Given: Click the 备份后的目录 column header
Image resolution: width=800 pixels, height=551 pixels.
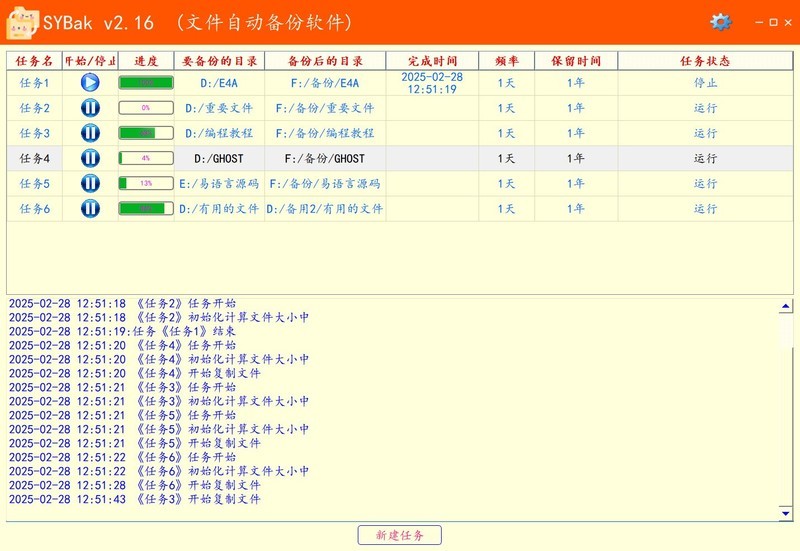Looking at the screenshot, I should click(x=325, y=61).
